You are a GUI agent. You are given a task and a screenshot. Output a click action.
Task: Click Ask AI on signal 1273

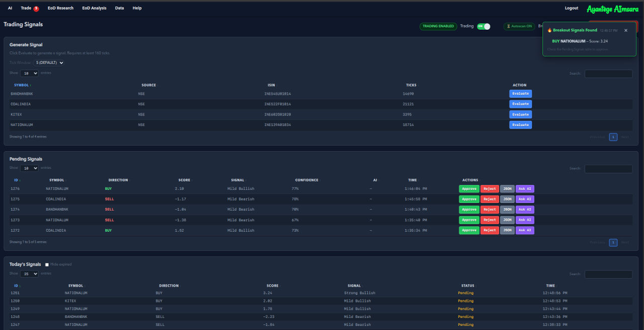pos(525,220)
